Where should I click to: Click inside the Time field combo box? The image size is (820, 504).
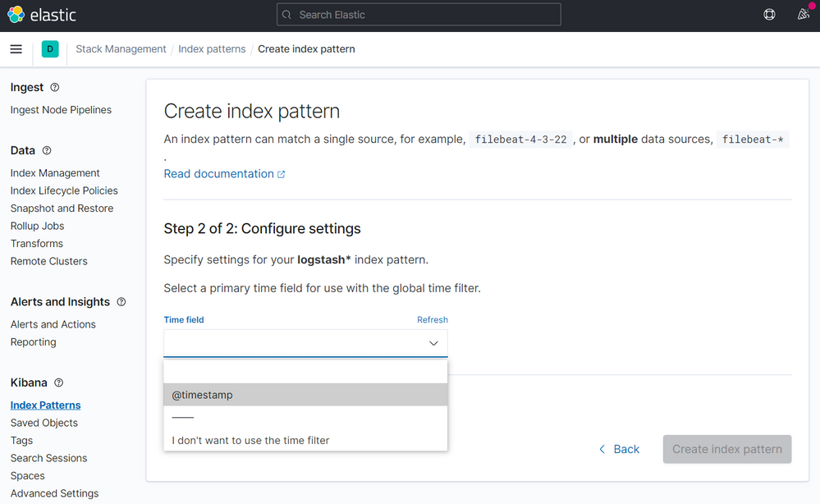point(305,343)
